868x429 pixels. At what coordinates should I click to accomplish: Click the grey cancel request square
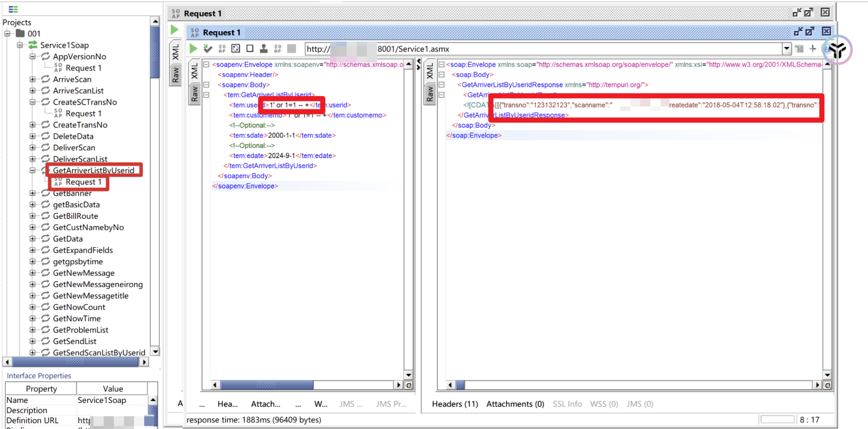pos(292,49)
